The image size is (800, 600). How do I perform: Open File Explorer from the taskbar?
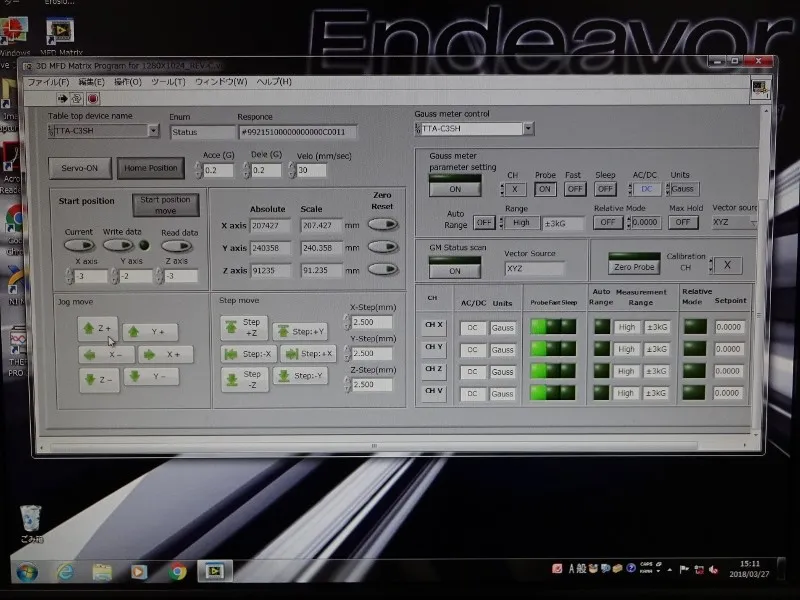(102, 572)
